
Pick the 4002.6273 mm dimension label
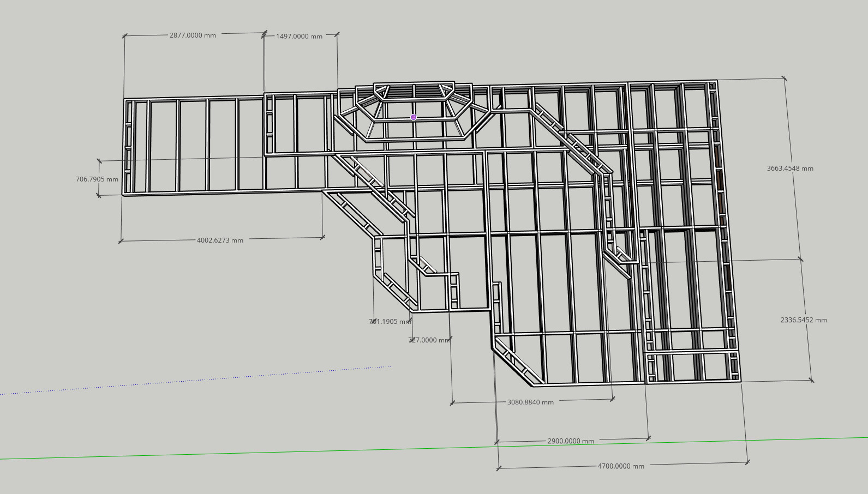click(220, 240)
